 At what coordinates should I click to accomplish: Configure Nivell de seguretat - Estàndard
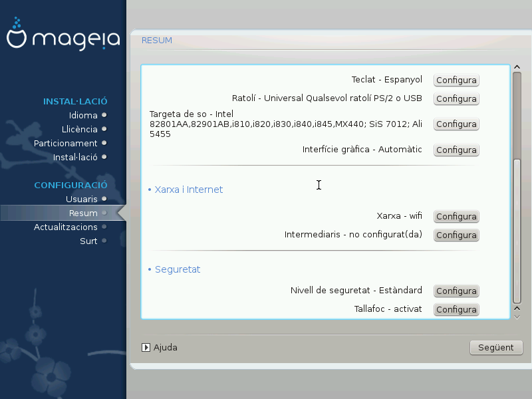(456, 291)
